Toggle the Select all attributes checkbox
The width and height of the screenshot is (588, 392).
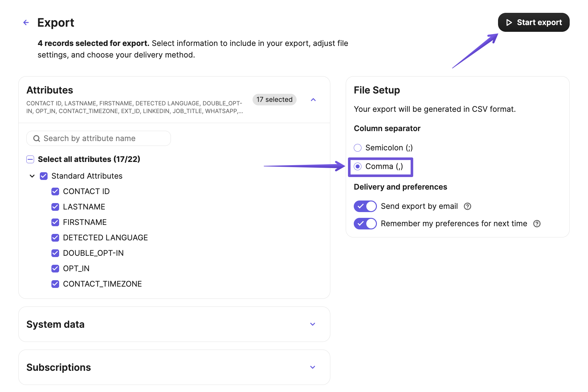click(30, 159)
